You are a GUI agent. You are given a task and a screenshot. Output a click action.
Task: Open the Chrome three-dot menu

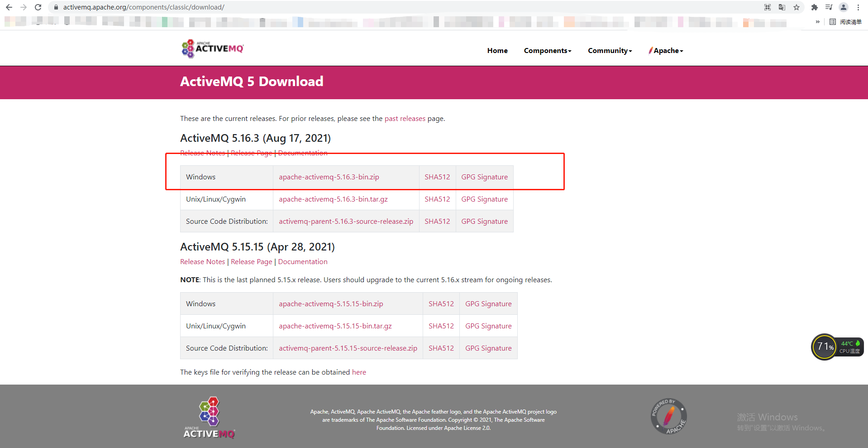coord(858,7)
